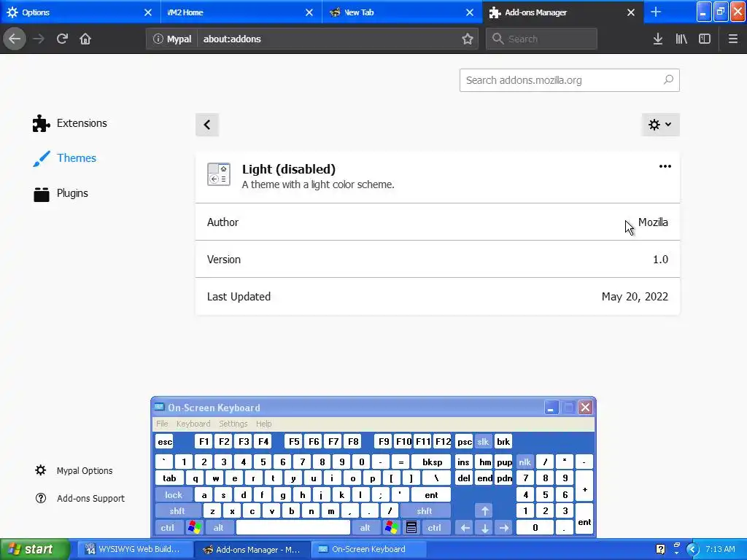
Task: Open the hamburger application menu
Action: 733,39
